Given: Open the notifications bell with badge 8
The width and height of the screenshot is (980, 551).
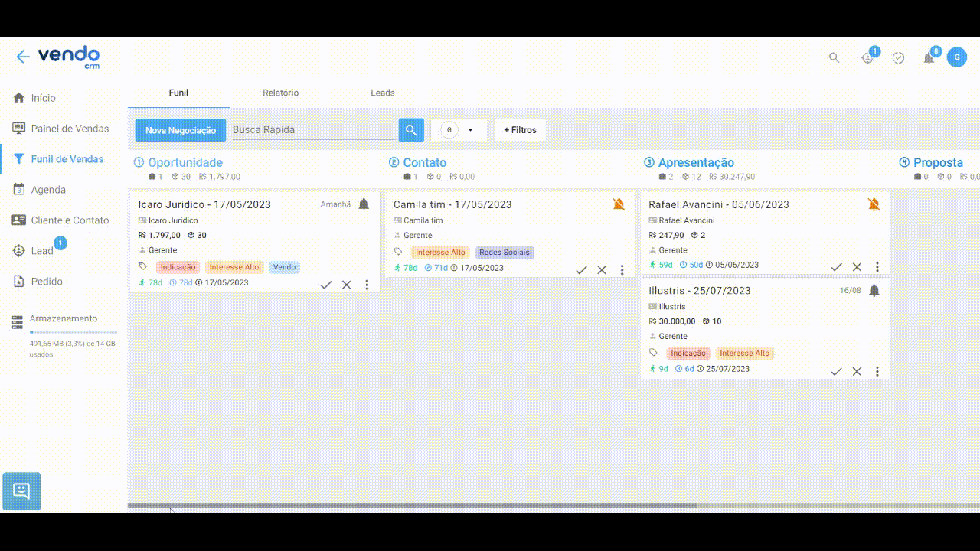Looking at the screenshot, I should [929, 58].
